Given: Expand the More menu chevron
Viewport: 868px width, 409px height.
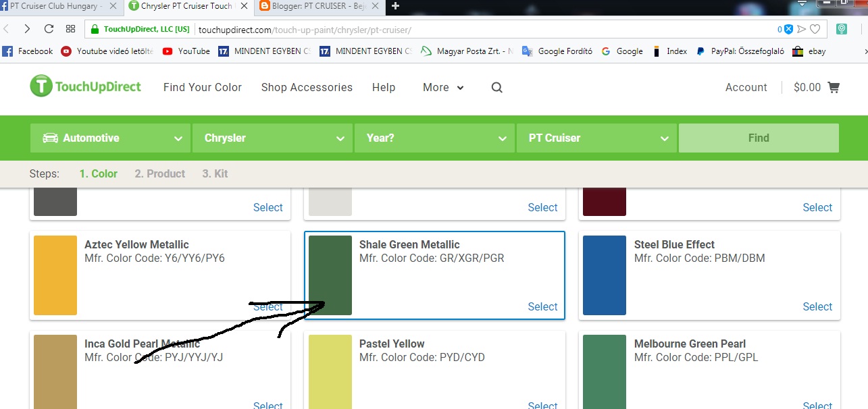Looking at the screenshot, I should click(x=460, y=88).
